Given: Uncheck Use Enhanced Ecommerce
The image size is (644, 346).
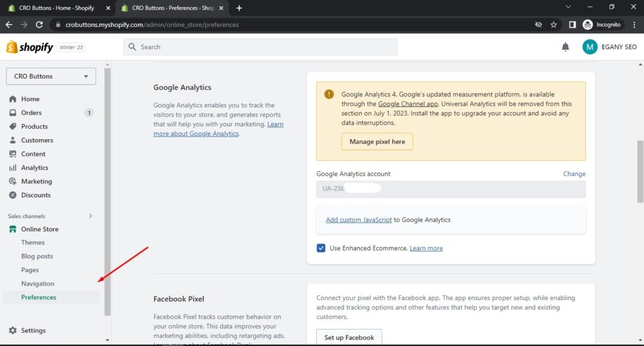Looking at the screenshot, I should click(321, 248).
